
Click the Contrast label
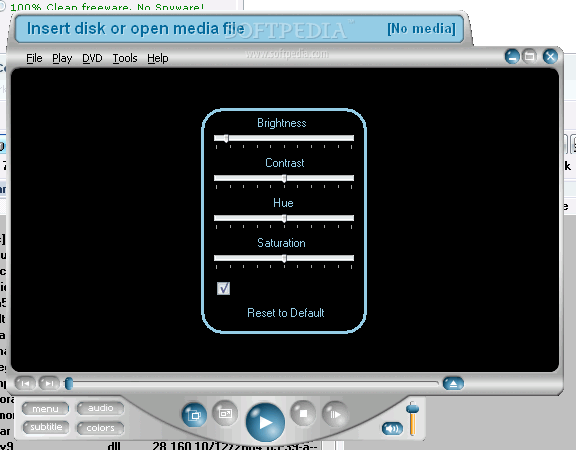pos(285,163)
